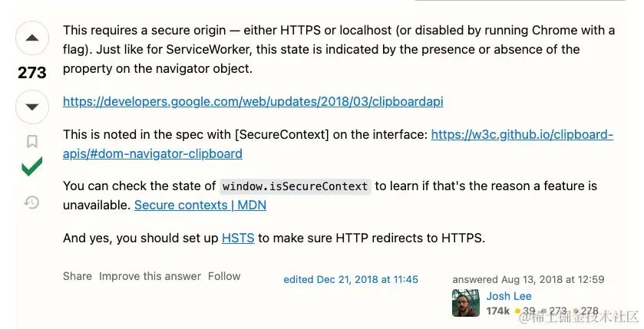This screenshot has width=644, height=329.
Task: Upvote this answer with the up arrow
Action: click(x=32, y=38)
